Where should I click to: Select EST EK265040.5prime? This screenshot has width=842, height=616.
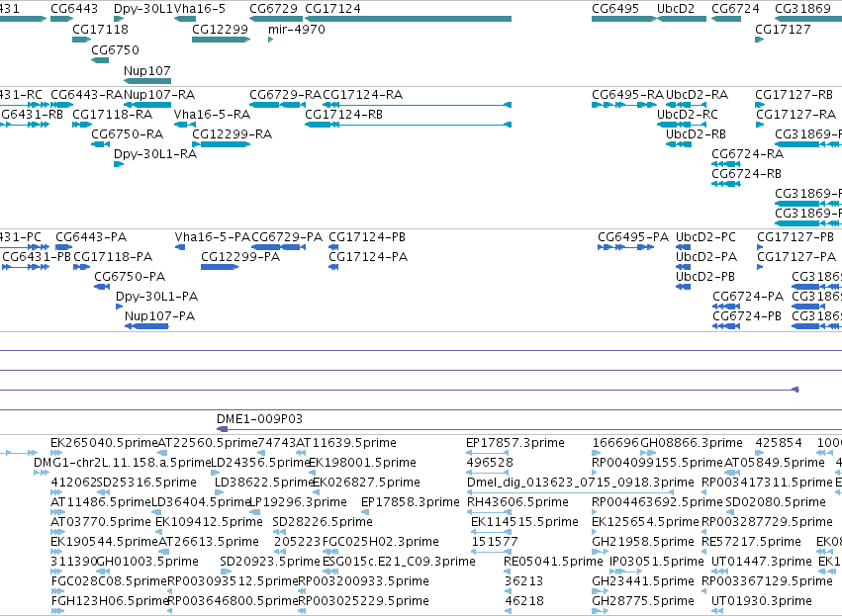[x=104, y=443]
